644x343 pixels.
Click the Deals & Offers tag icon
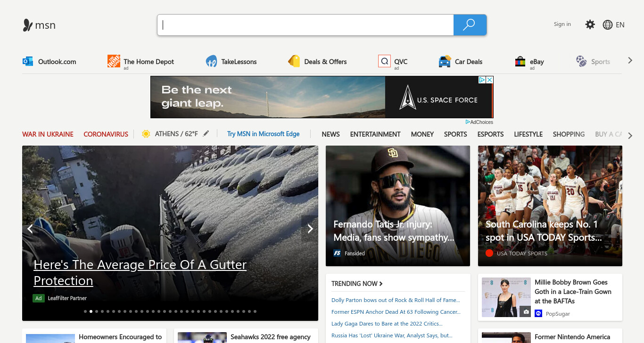click(294, 61)
